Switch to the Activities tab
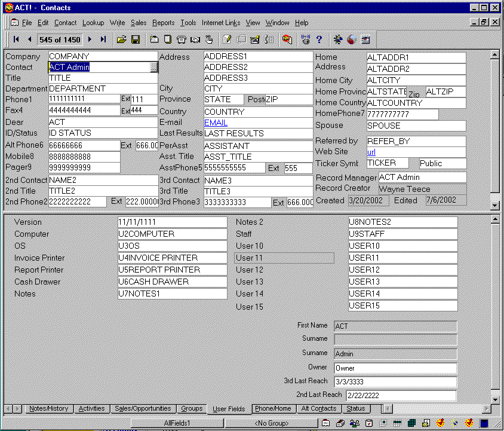 pyautogui.click(x=91, y=408)
